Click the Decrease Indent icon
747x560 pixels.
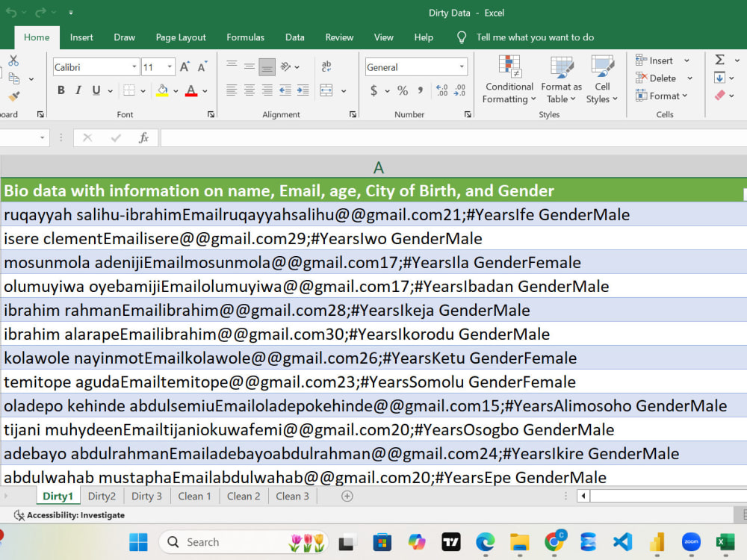tap(285, 90)
